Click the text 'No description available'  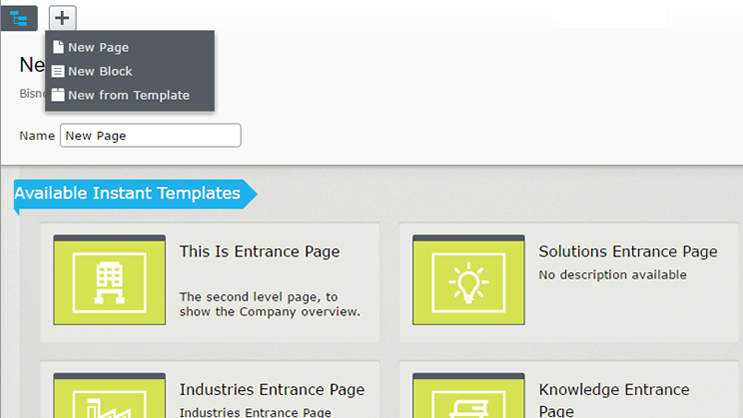click(x=612, y=275)
